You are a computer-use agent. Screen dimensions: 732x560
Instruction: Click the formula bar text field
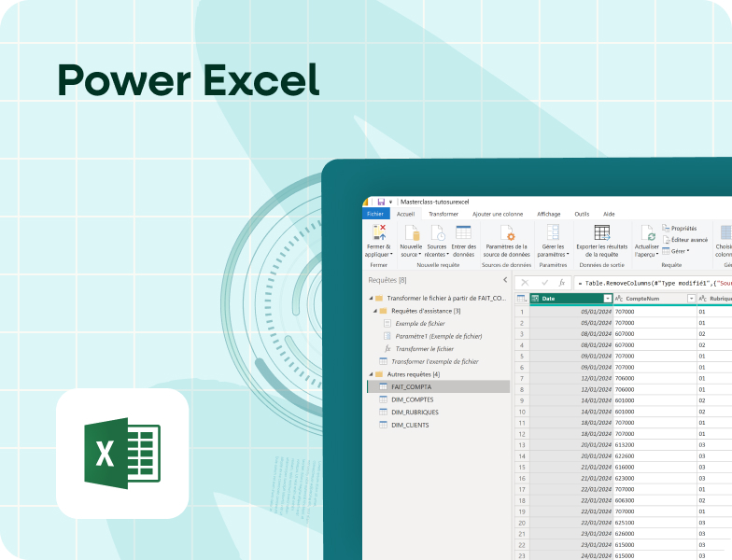(x=654, y=283)
